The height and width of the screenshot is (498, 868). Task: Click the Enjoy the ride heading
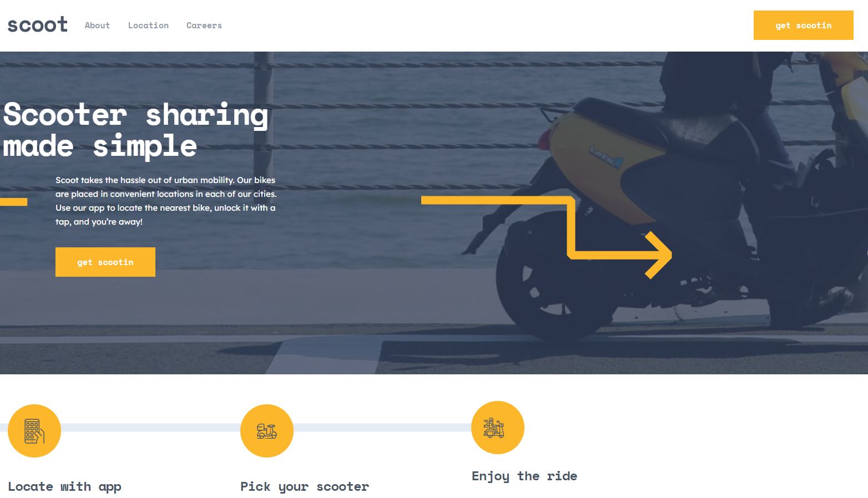tap(524, 476)
